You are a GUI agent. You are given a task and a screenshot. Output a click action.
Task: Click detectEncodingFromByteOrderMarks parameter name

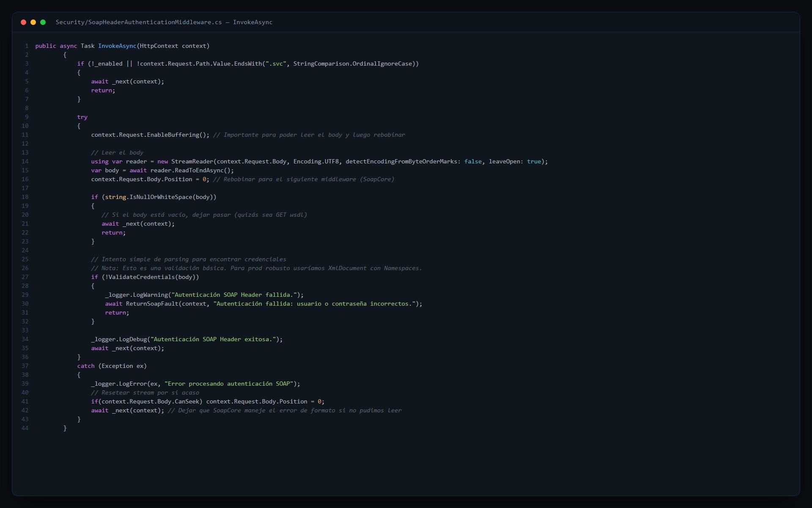[401, 161]
